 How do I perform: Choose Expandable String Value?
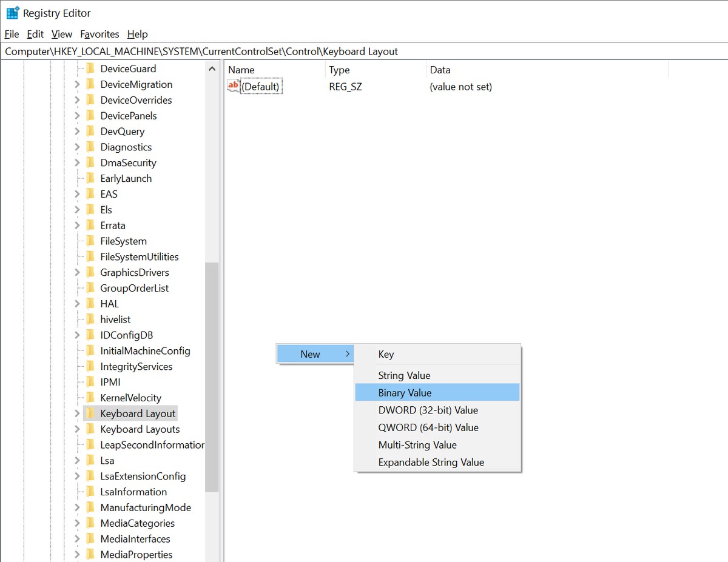point(437,462)
